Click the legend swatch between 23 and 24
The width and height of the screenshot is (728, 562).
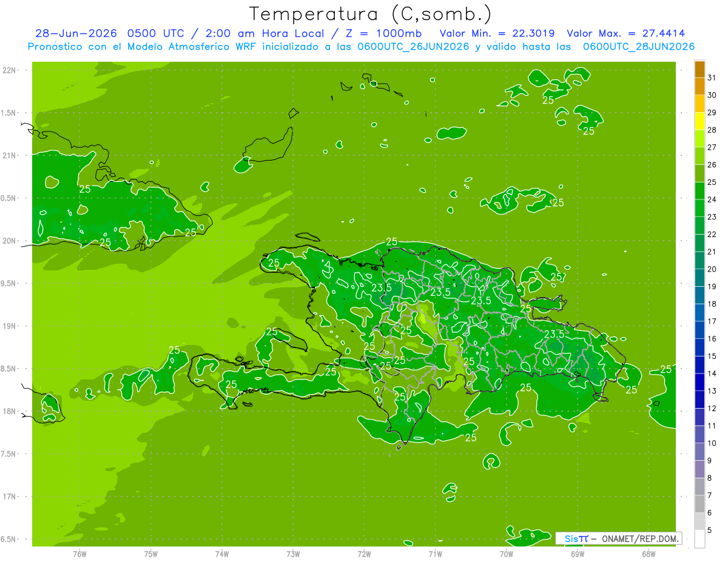[x=699, y=208]
